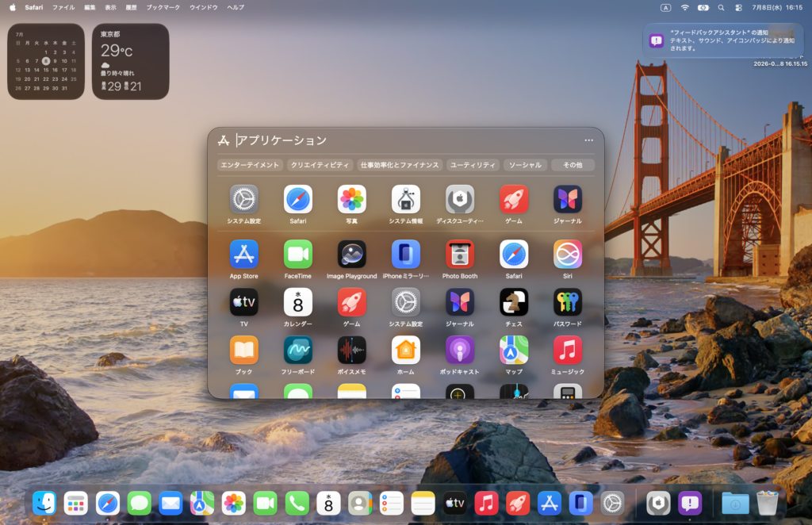The image size is (812, 525).
Task: Click the Games rocket icon in the Dock
Action: pos(518,504)
